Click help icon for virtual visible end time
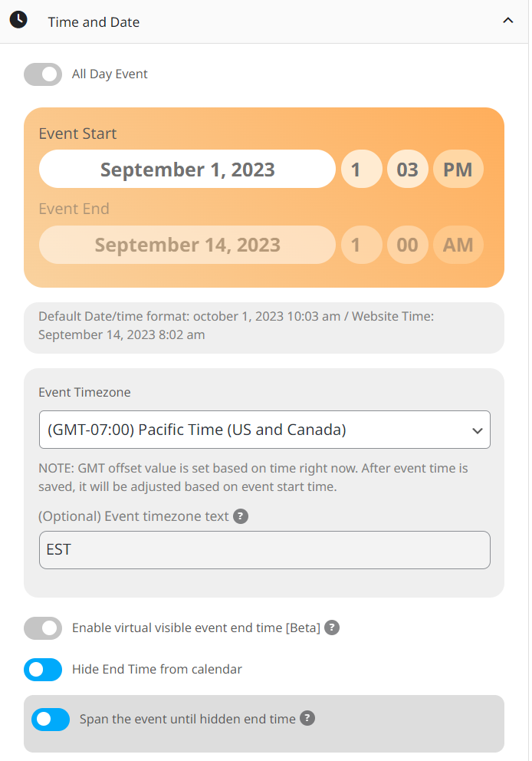Viewport: 532px width, 761px height. [332, 628]
